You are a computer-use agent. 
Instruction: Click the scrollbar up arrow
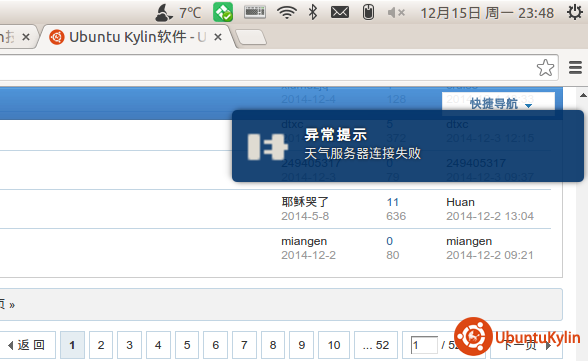583,95
